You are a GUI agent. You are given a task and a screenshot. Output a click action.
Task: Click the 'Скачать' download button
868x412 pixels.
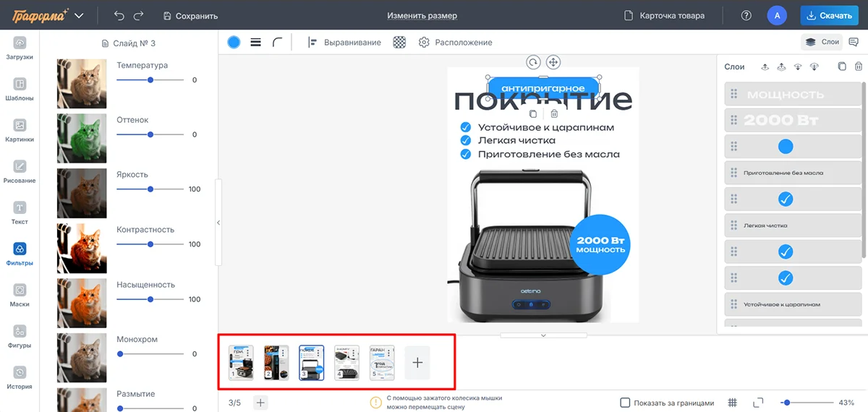point(829,15)
